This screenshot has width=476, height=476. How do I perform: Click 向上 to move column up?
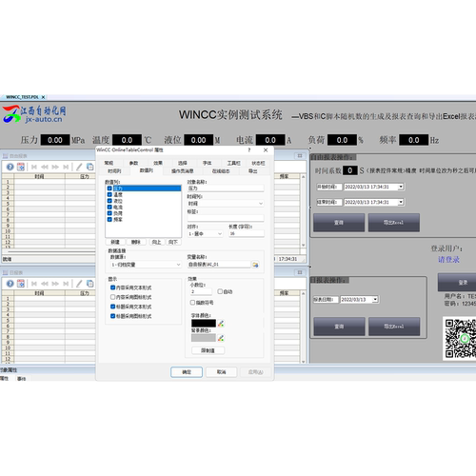coord(156,242)
